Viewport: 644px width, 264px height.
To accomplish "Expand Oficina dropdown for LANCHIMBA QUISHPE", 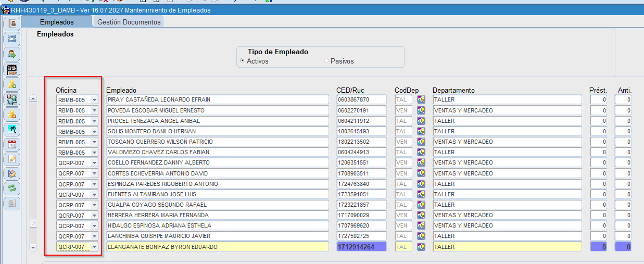I will [x=94, y=236].
